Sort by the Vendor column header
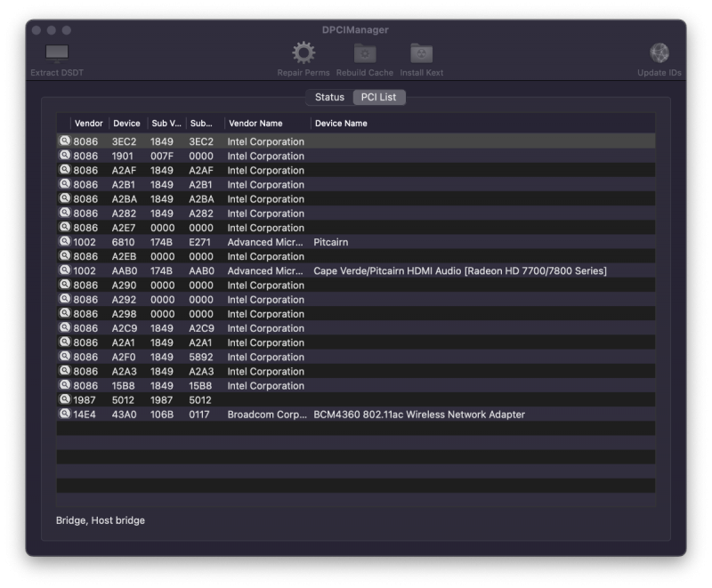This screenshot has height=588, width=712. (89, 124)
